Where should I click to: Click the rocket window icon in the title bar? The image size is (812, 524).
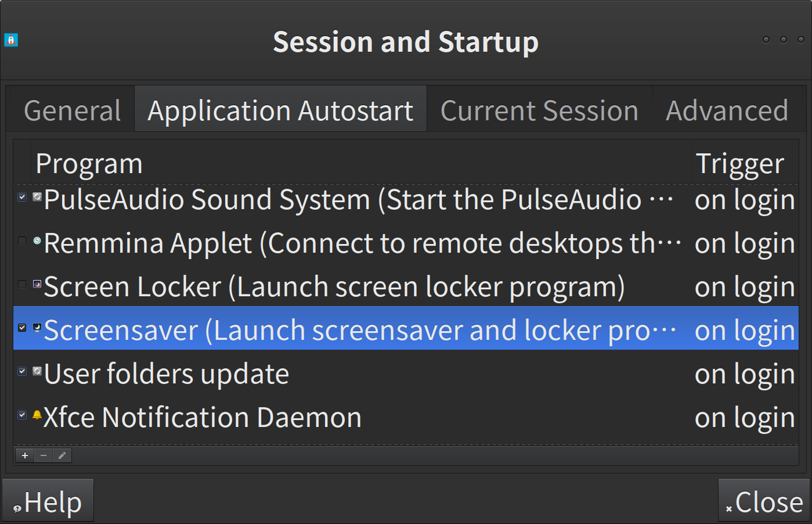point(11,40)
